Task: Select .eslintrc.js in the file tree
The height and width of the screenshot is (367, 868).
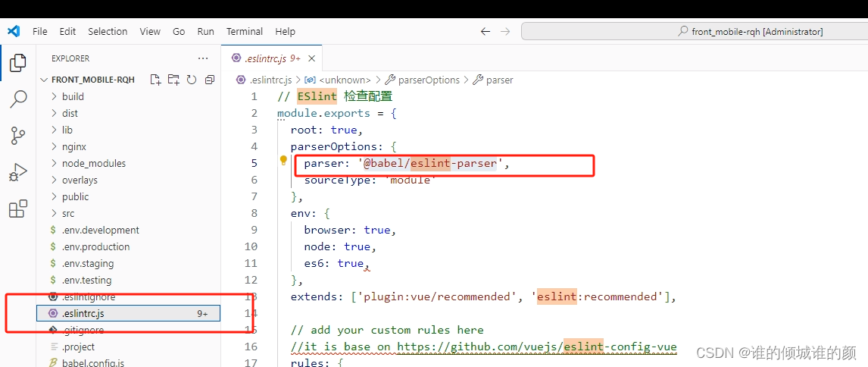Action: (x=129, y=313)
